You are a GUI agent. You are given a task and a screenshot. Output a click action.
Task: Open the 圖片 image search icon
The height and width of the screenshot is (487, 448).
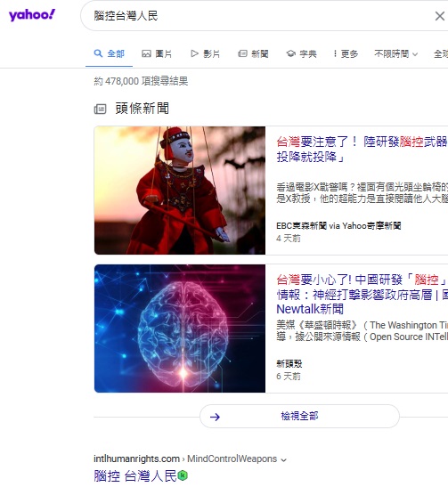pyautogui.click(x=146, y=53)
